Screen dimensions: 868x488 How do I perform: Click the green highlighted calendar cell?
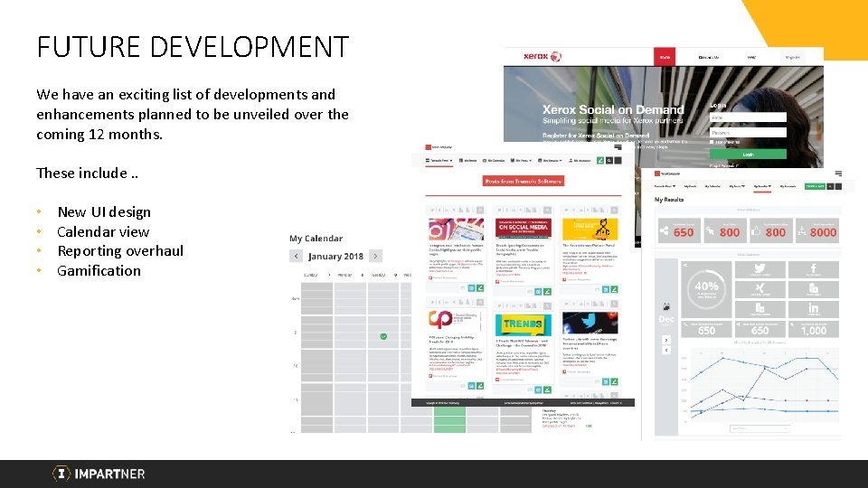click(x=449, y=420)
